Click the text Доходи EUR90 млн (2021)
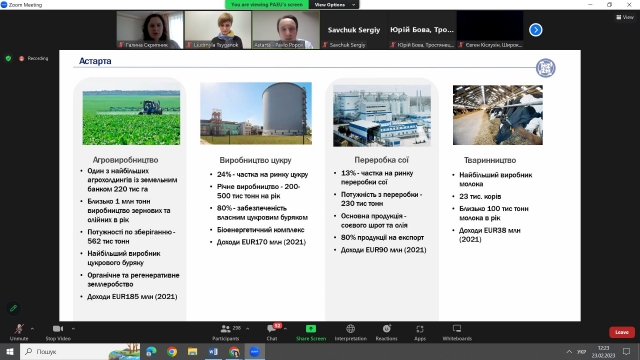Screen dimensions: 640x360 point(384,250)
